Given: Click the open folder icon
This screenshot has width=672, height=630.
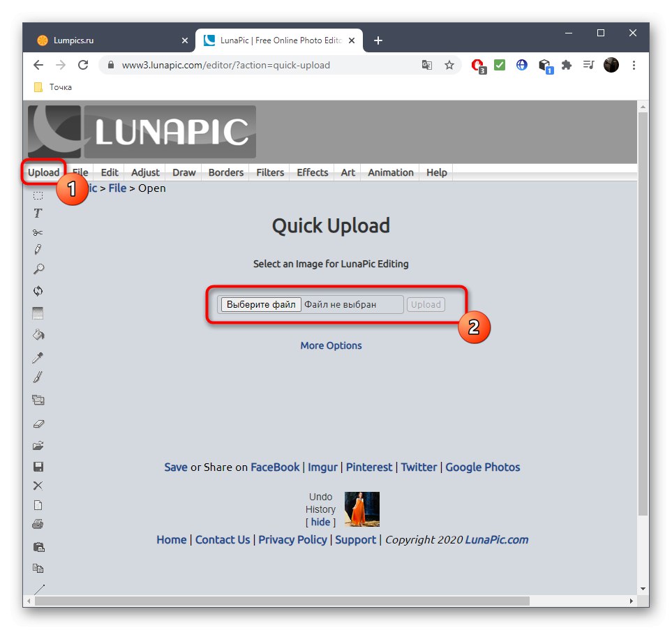Looking at the screenshot, I should [x=38, y=446].
